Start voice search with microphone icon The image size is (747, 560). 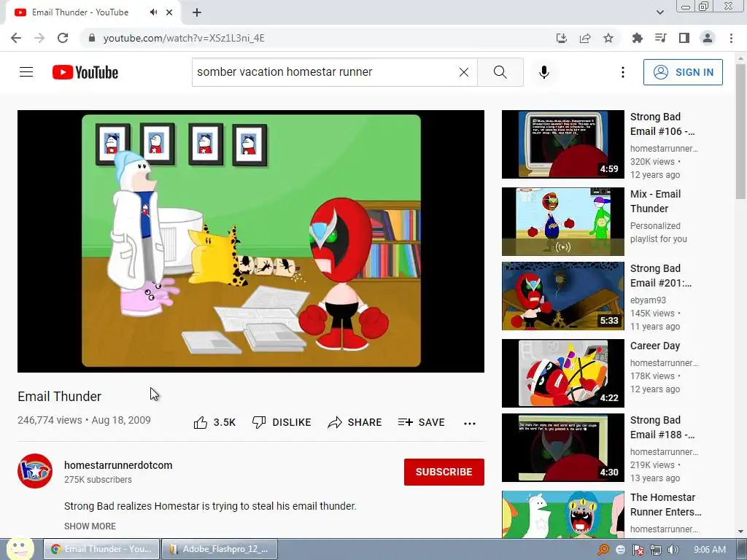coord(544,72)
